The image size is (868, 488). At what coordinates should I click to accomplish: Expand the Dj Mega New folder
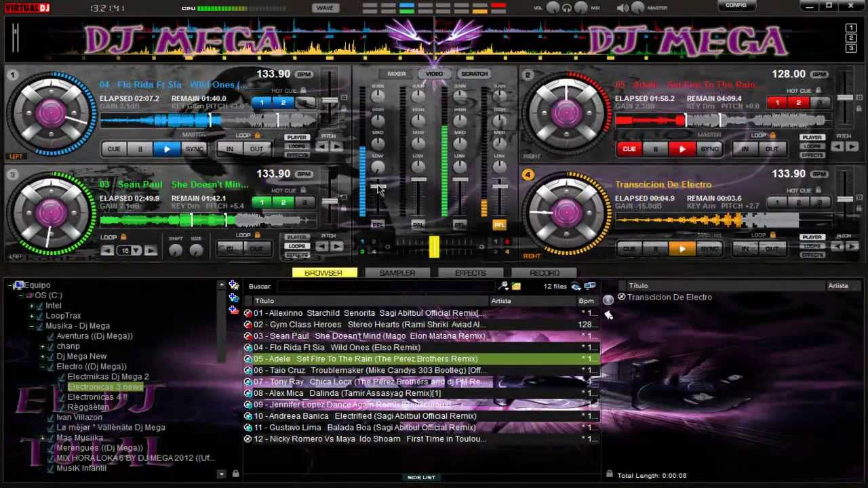42,357
